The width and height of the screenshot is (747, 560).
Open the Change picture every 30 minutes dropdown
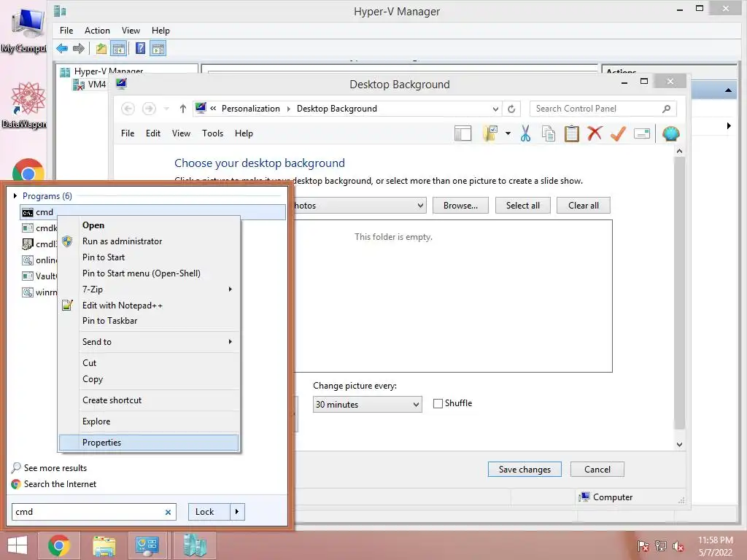point(367,404)
